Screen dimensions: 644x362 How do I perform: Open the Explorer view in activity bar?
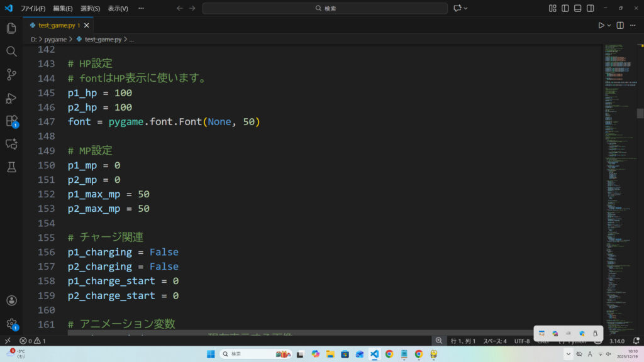pyautogui.click(x=11, y=28)
